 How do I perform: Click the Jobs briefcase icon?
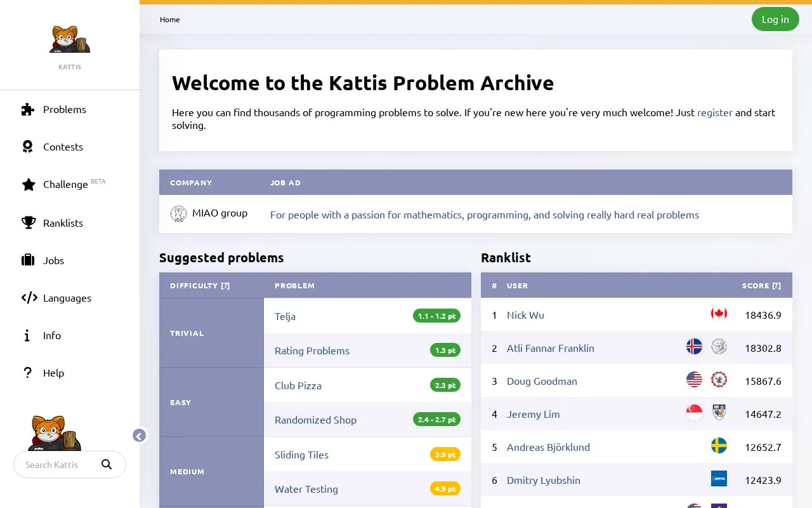28,260
